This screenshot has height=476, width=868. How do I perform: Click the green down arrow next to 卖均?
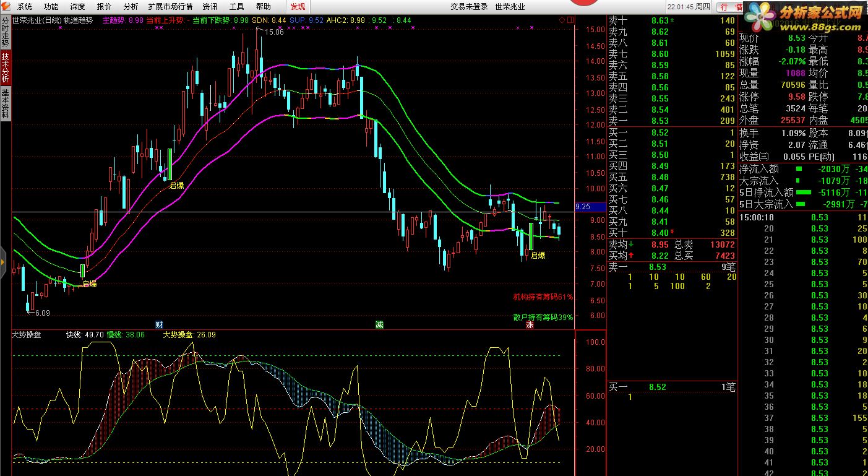[632, 244]
